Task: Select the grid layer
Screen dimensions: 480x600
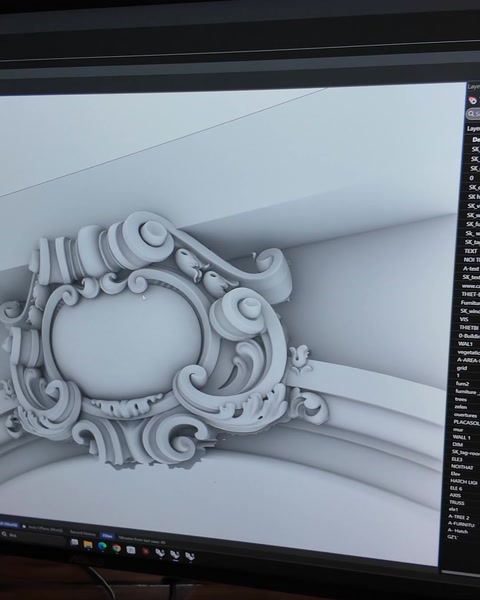Action: pos(462,368)
